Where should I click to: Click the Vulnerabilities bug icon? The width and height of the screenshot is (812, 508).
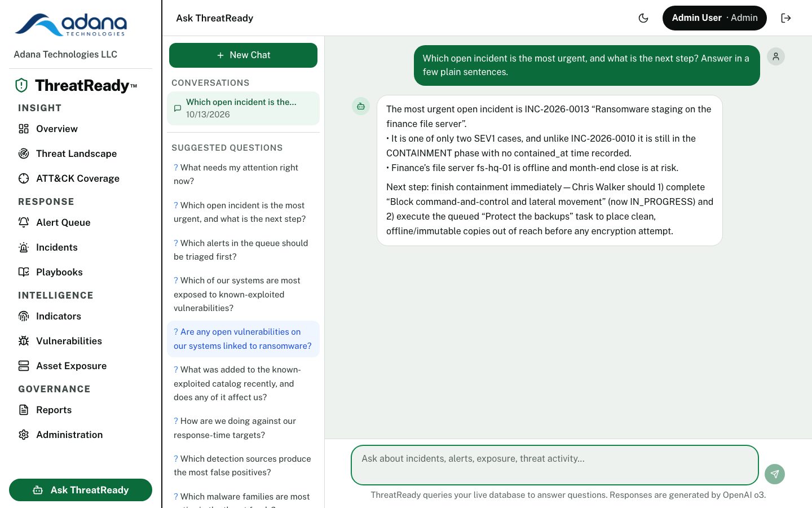coord(24,341)
